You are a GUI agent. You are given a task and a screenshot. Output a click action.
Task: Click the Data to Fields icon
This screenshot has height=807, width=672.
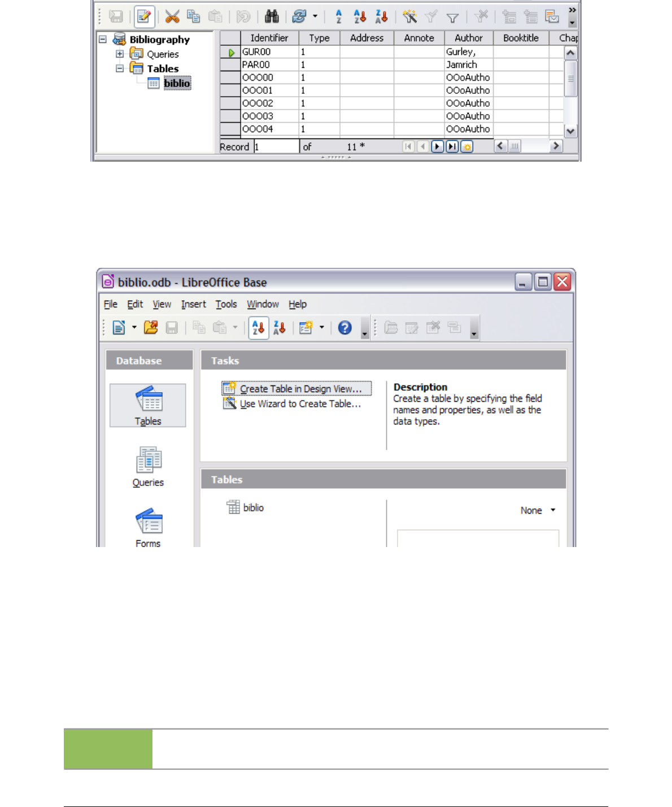tap(531, 17)
